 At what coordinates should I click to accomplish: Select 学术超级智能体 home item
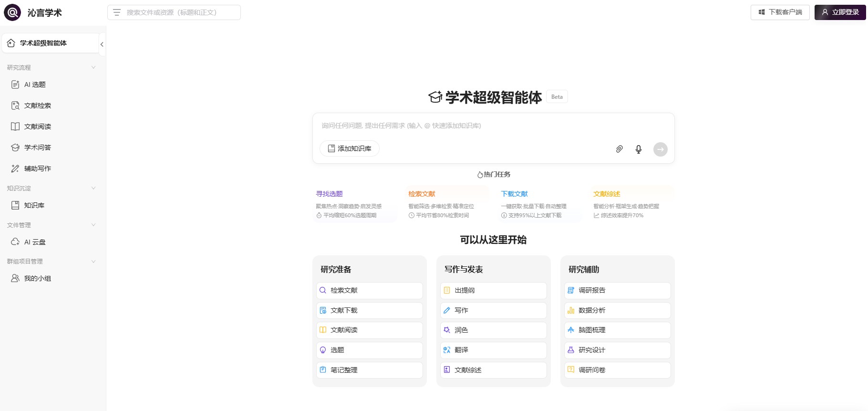[x=50, y=43]
